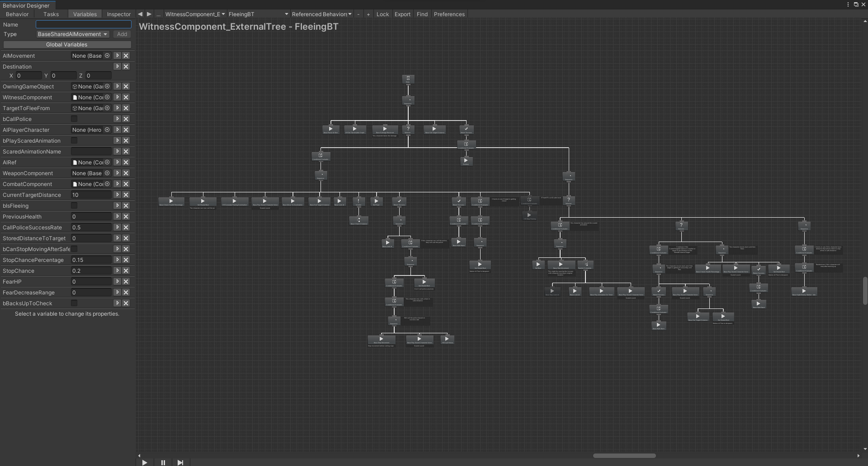868x466 pixels.
Task: Navigate back in behavior history
Action: pyautogui.click(x=140, y=14)
